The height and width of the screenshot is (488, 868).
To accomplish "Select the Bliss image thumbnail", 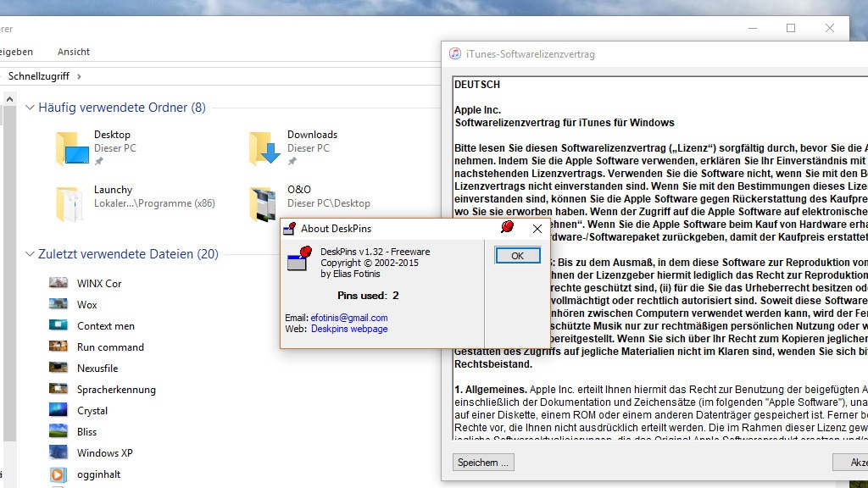I will pyautogui.click(x=58, y=431).
